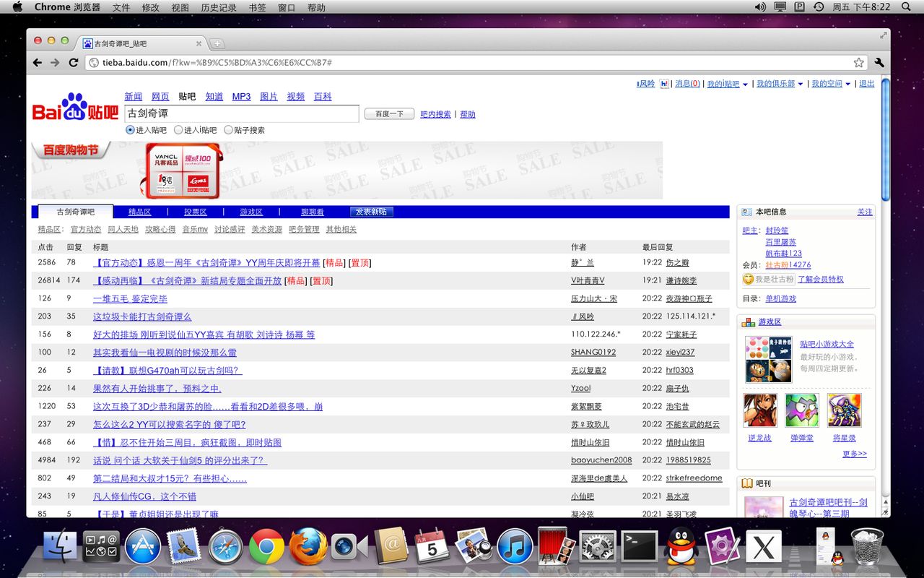Click the 百度一下 search button
Image resolution: width=924 pixels, height=578 pixels.
[x=389, y=114]
